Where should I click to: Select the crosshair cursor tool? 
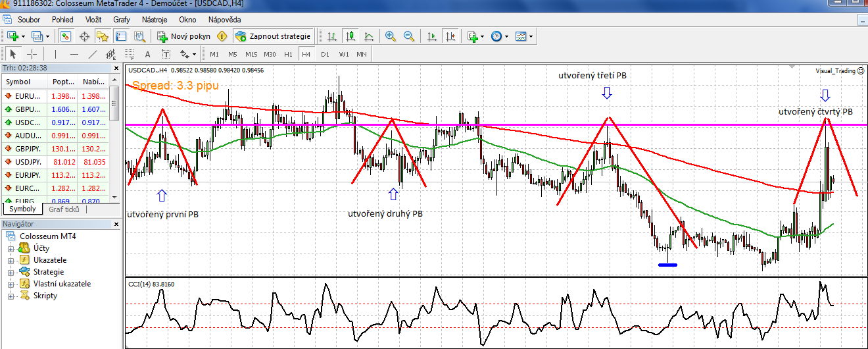[32, 54]
